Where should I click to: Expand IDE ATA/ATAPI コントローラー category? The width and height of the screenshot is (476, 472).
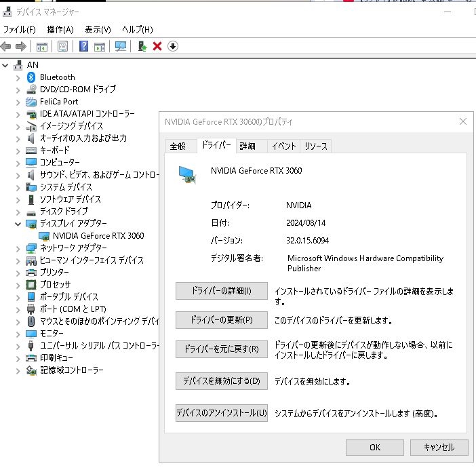[x=18, y=115]
